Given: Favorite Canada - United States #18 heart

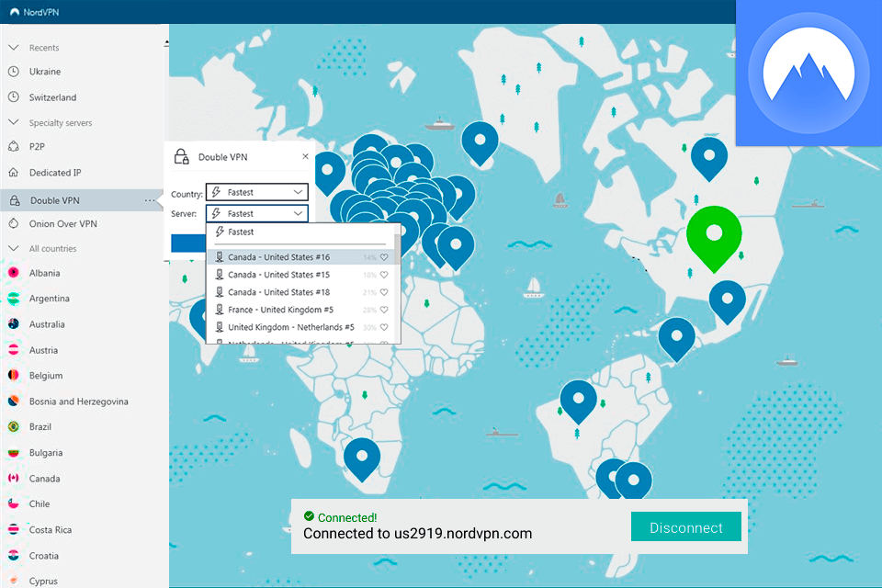Looking at the screenshot, I should [x=384, y=292].
